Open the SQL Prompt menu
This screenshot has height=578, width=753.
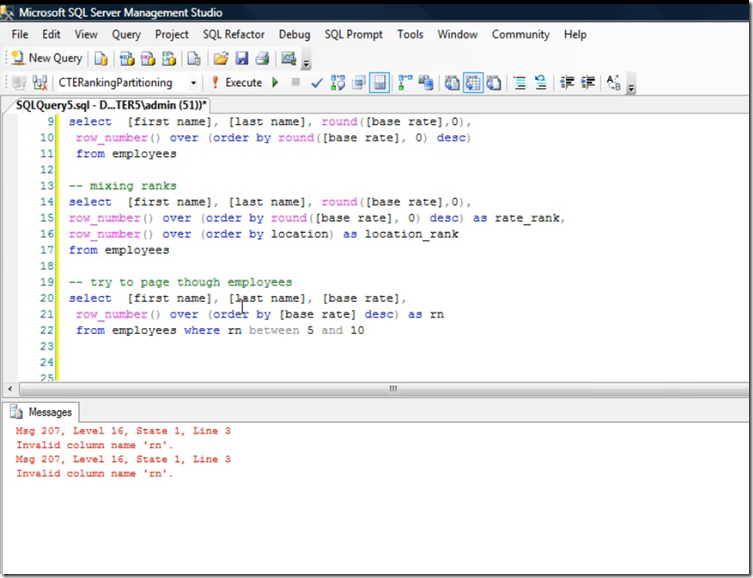[353, 35]
